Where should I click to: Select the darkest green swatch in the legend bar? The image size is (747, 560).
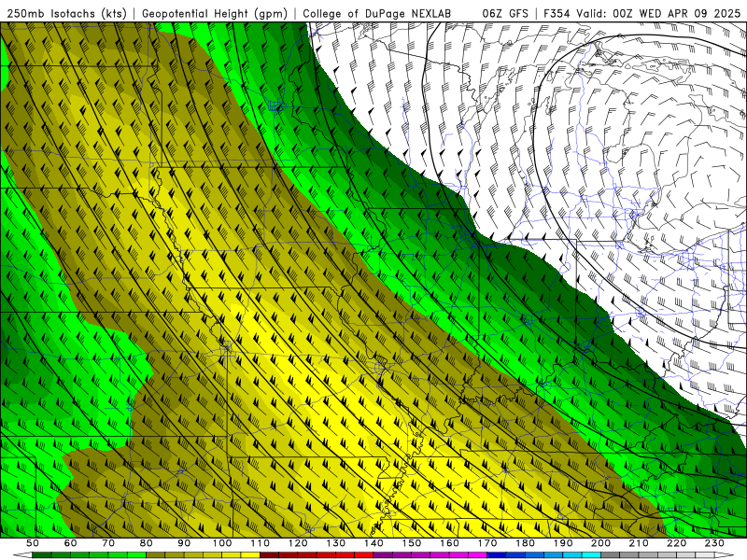pos(42,555)
